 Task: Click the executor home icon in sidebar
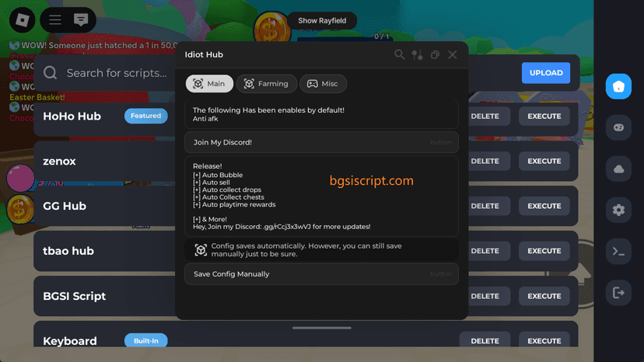point(618,87)
